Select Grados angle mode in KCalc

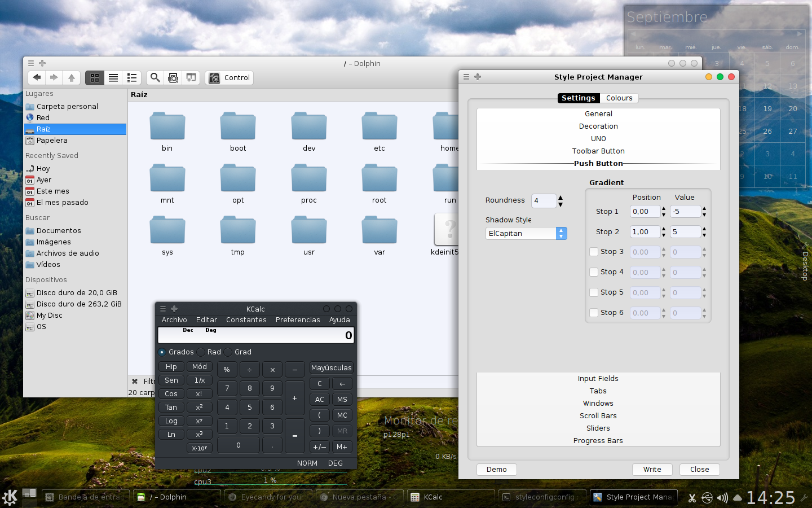(x=176, y=352)
